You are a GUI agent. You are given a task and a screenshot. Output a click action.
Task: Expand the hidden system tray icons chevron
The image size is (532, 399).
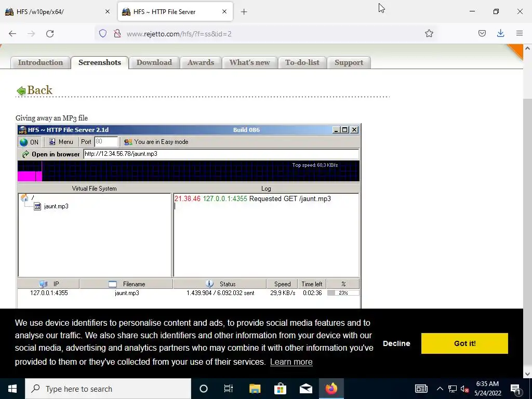click(x=440, y=389)
